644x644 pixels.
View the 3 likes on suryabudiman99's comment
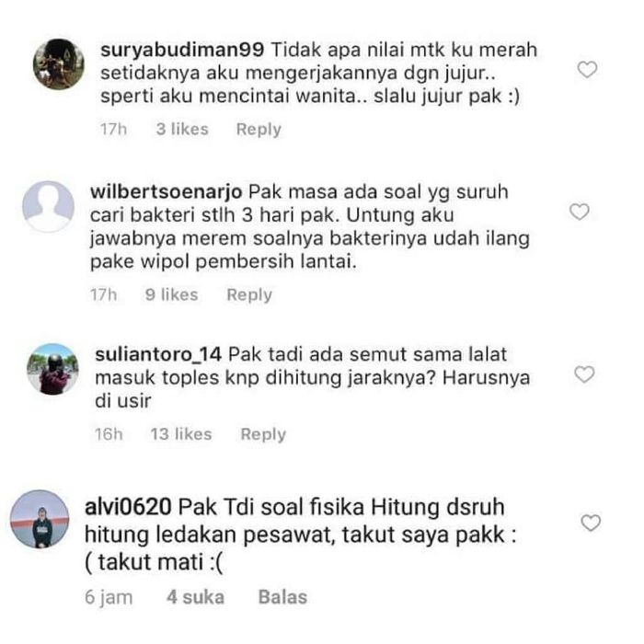point(182,130)
